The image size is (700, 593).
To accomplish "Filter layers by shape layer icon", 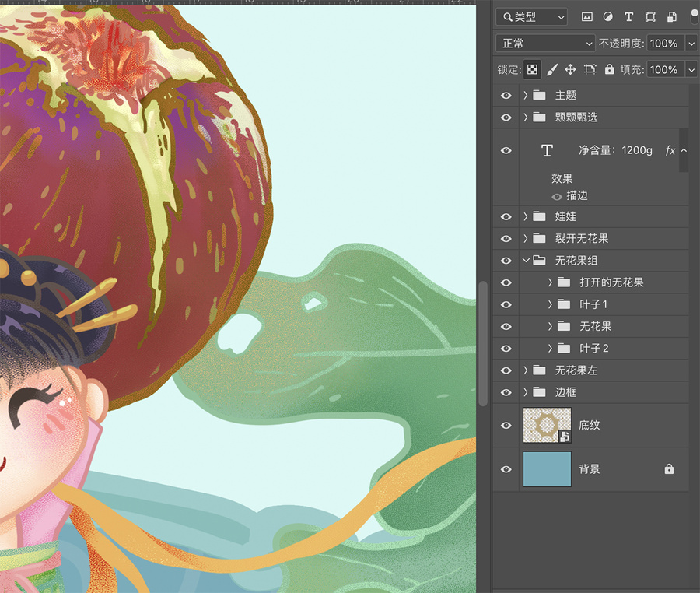I will pyautogui.click(x=650, y=17).
